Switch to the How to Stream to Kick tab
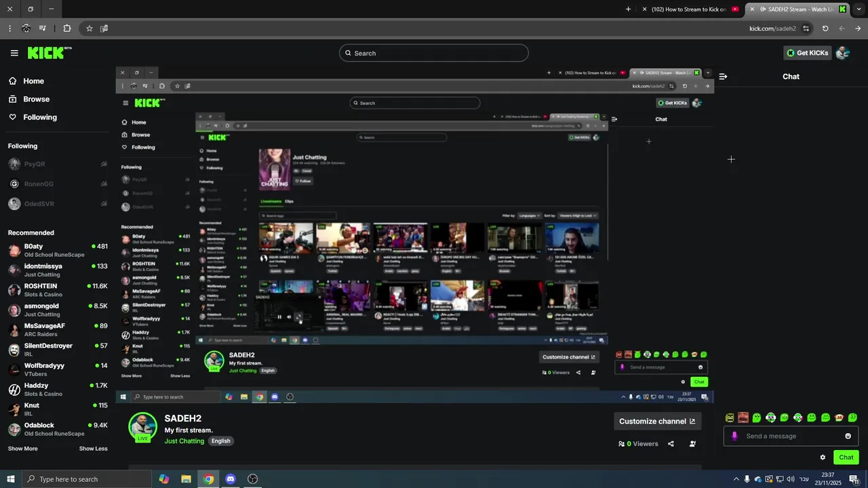 690,9
